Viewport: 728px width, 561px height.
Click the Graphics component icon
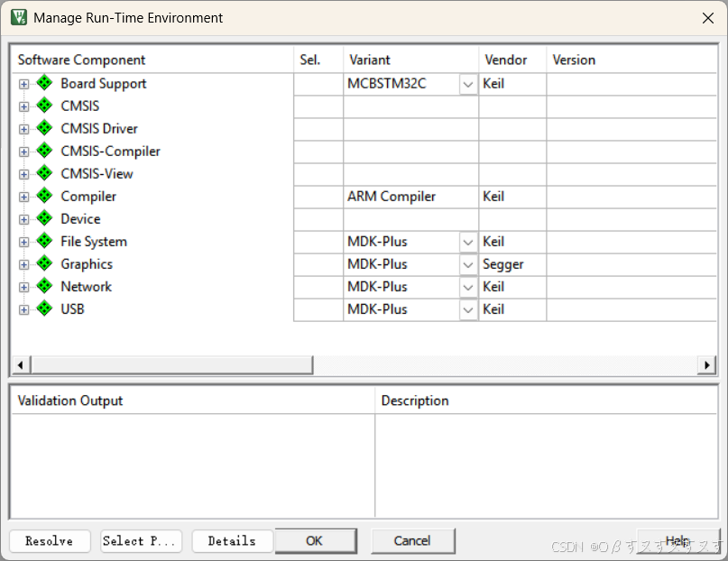point(43,263)
